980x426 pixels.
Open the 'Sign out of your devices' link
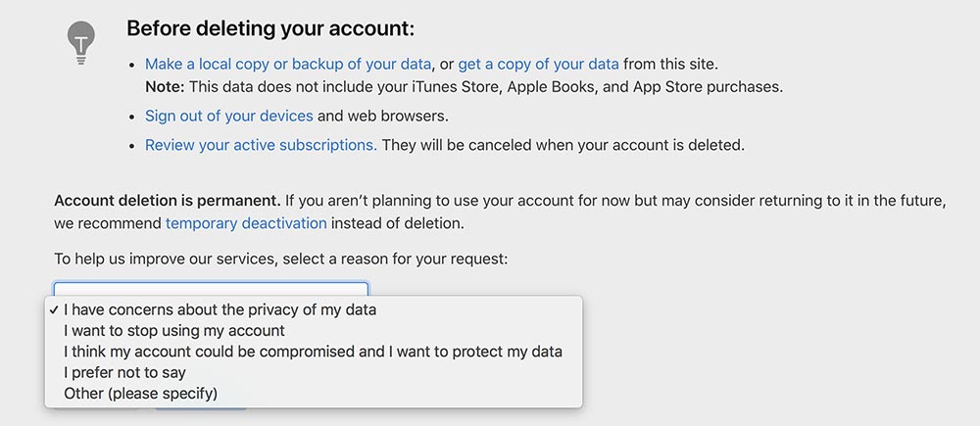[x=229, y=117]
